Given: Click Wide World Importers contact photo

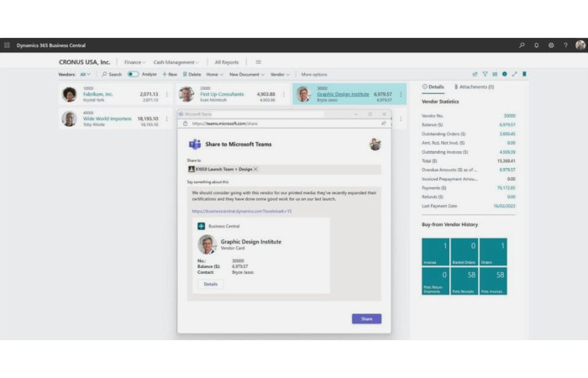Looking at the screenshot, I should point(70,119).
